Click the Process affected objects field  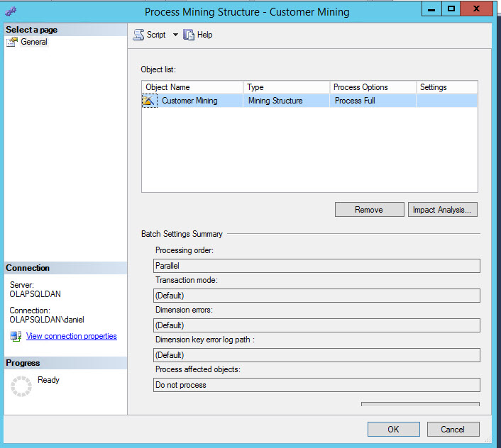coord(316,385)
